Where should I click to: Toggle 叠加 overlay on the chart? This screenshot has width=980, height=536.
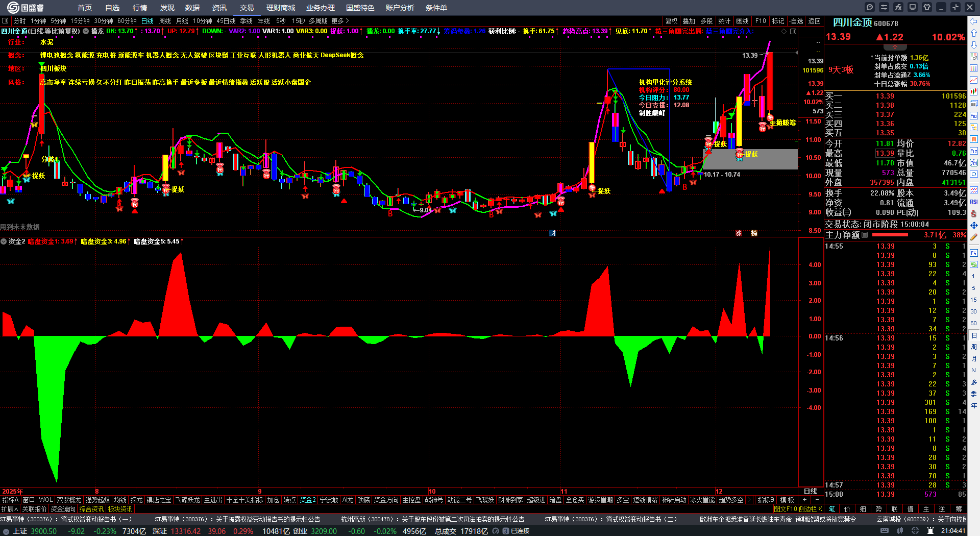coord(689,21)
